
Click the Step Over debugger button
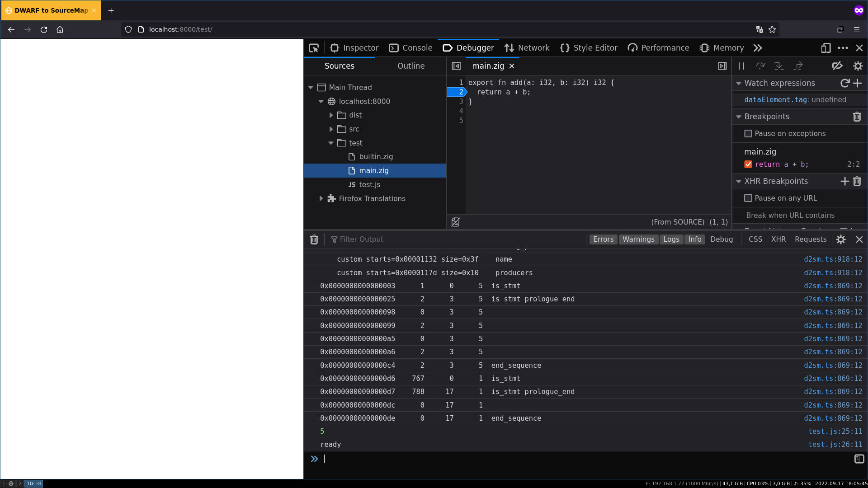(760, 66)
